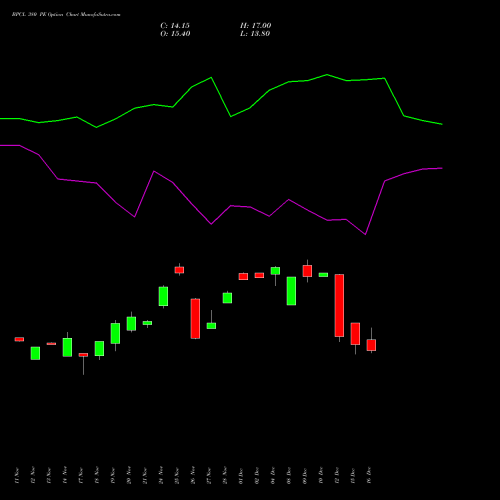Click the purple indicator line at its lowest point
Image resolution: width=500 pixels, height=500 pixels.
pyautogui.click(x=365, y=234)
